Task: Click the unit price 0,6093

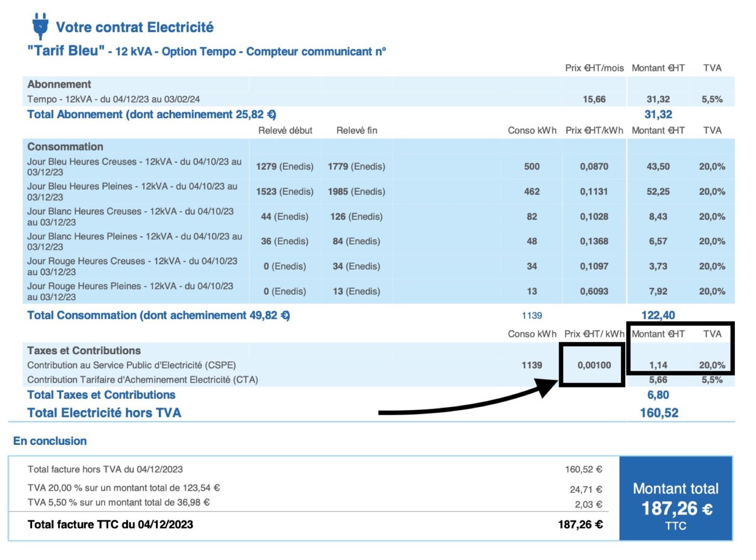Action: 594,291
